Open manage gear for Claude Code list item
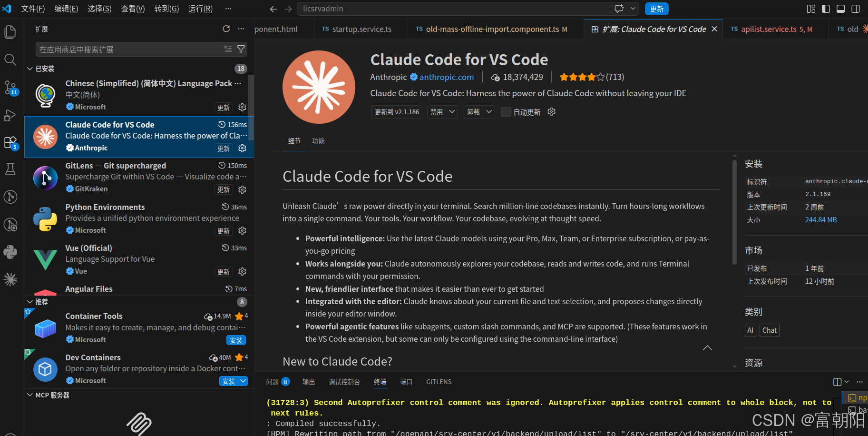868x436 pixels. click(242, 149)
